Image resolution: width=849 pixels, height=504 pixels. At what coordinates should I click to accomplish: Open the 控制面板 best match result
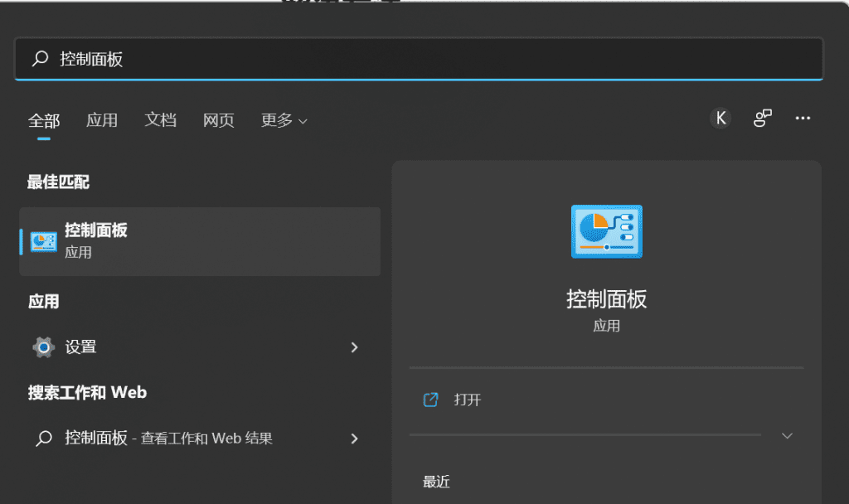[200, 241]
